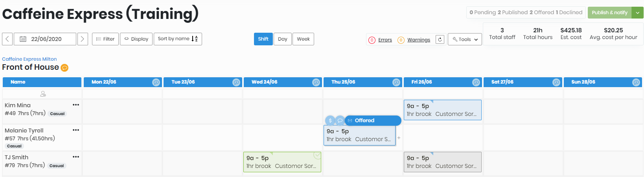Switch to Shift view

(263, 39)
